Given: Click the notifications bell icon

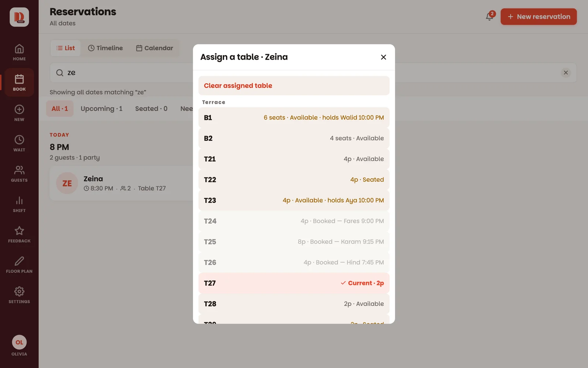Looking at the screenshot, I should click(x=490, y=17).
